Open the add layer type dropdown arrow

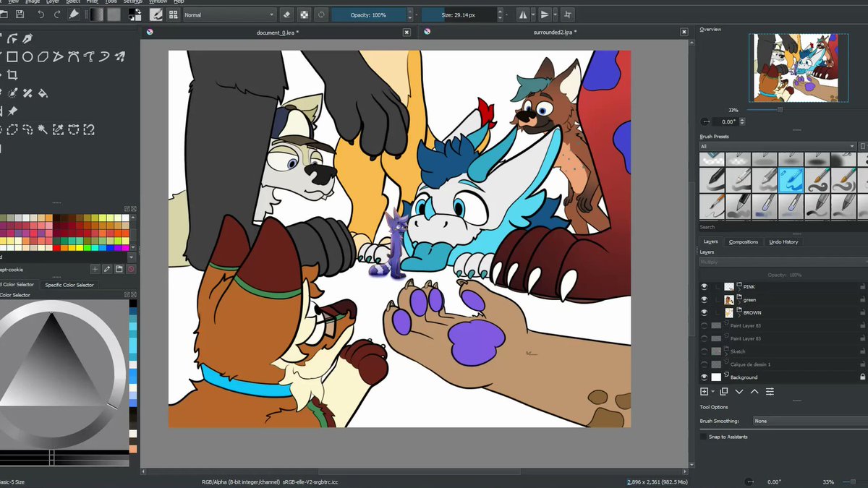coord(712,391)
